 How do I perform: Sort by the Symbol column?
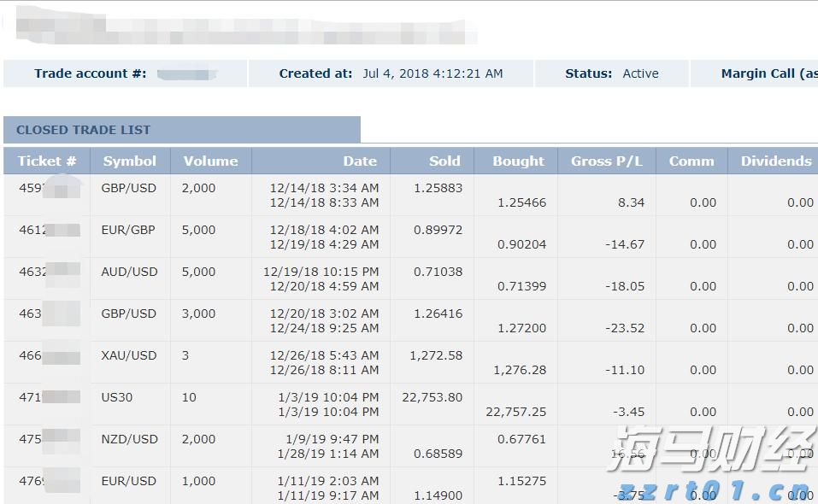(x=129, y=161)
